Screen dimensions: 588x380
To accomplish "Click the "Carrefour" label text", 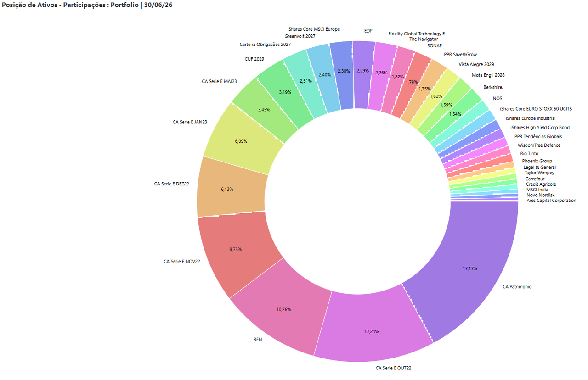I will tap(535, 179).
